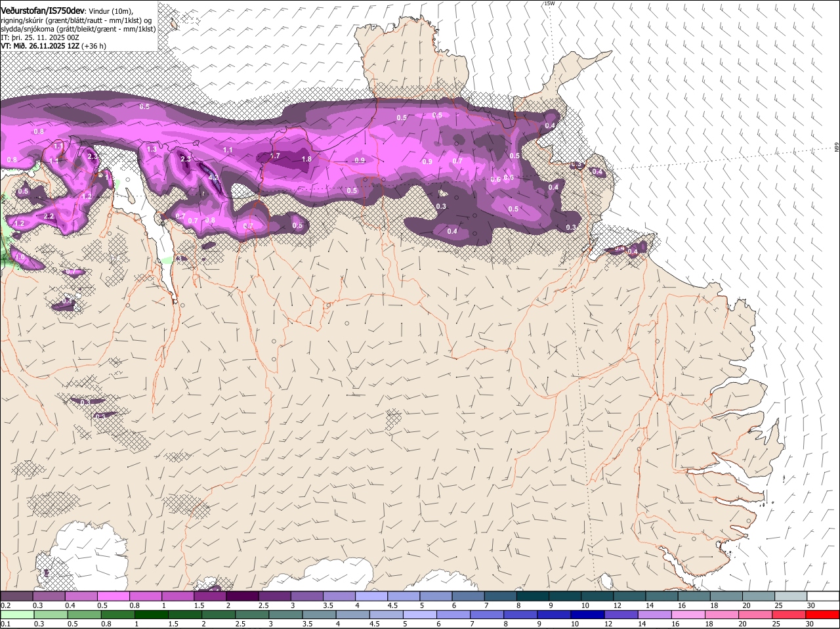Image resolution: width=840 pixels, height=629 pixels.
Task: Pick violet rain swatch between 12 and 14
Action: click(621, 615)
